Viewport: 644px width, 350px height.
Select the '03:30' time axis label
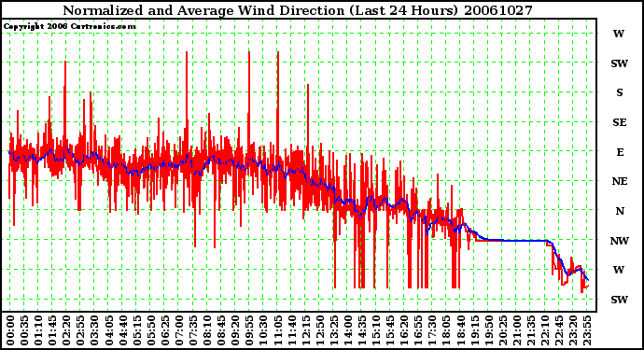coord(94,330)
